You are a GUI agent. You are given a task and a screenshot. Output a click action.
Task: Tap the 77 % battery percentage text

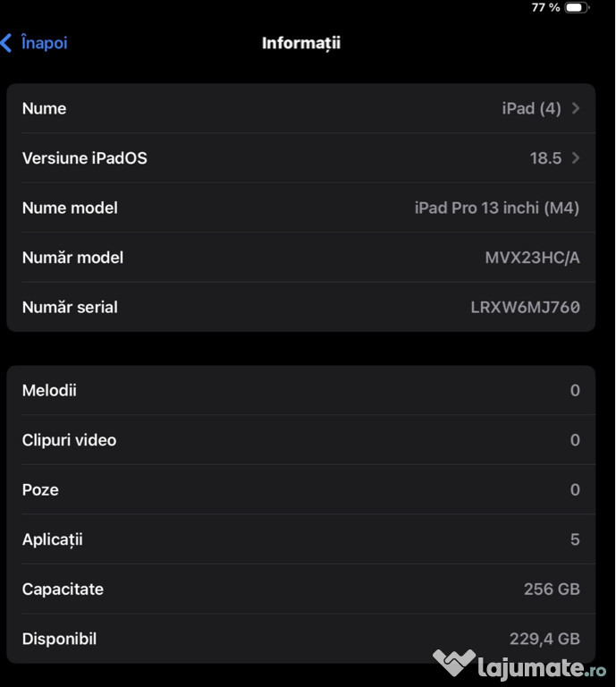pyautogui.click(x=545, y=7)
